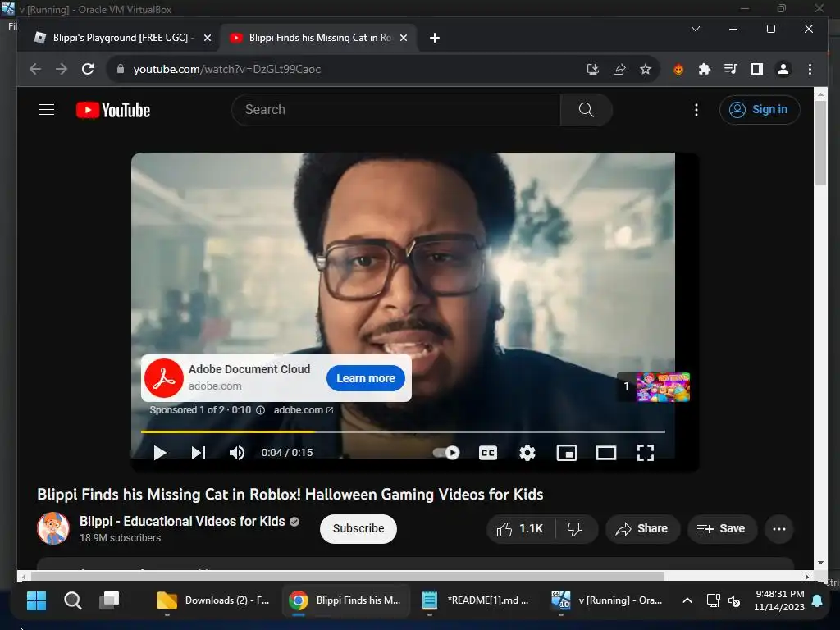The width and height of the screenshot is (840, 630).
Task: Enter full screen mode
Action: [646, 453]
